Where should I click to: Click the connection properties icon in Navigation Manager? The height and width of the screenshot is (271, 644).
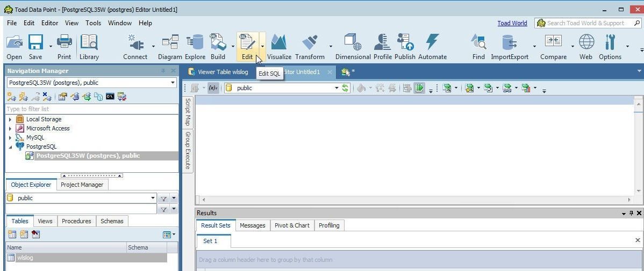[62, 97]
